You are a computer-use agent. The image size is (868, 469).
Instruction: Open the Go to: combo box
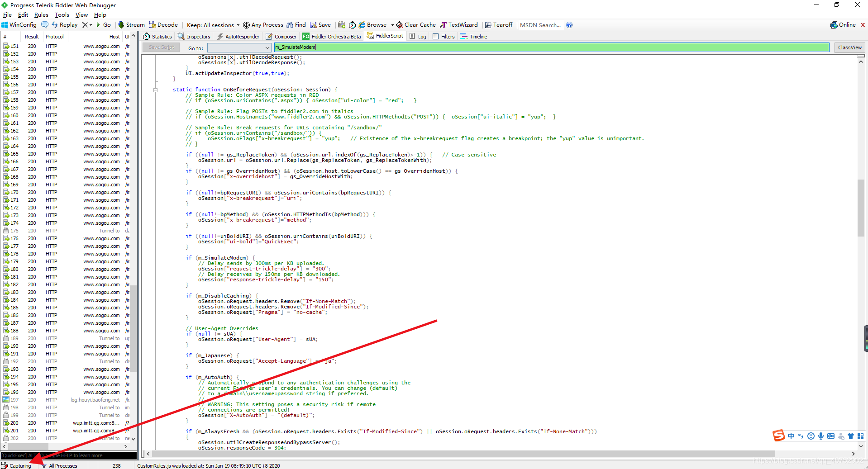[239, 47]
